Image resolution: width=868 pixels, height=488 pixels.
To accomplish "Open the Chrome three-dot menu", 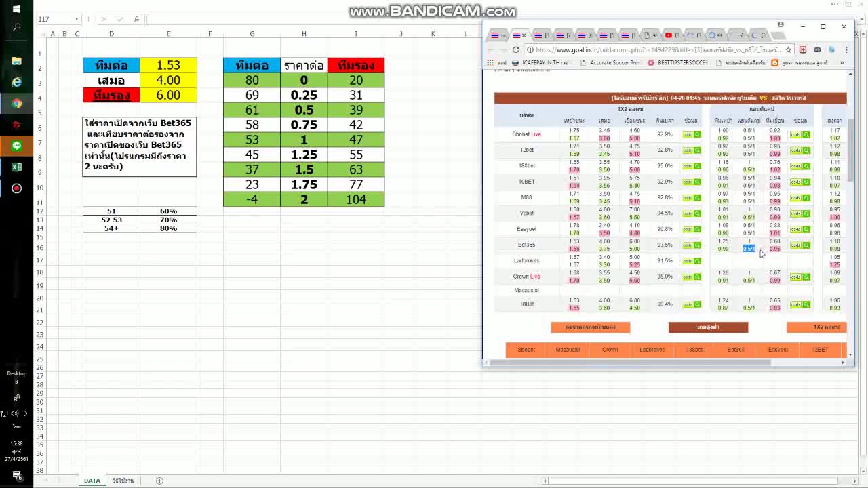I will point(846,49).
